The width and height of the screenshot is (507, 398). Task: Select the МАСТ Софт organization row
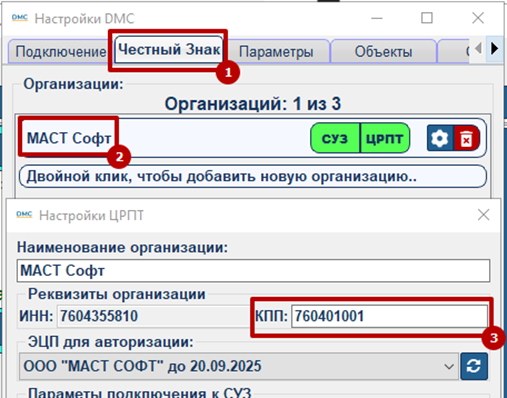point(253,138)
